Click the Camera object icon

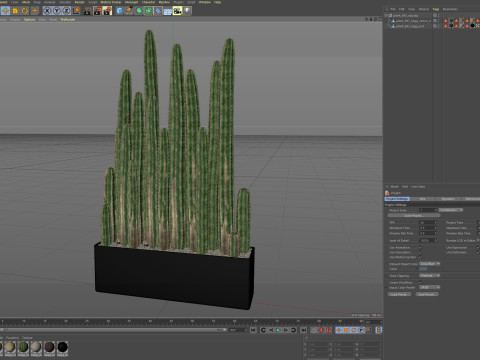coord(177,11)
